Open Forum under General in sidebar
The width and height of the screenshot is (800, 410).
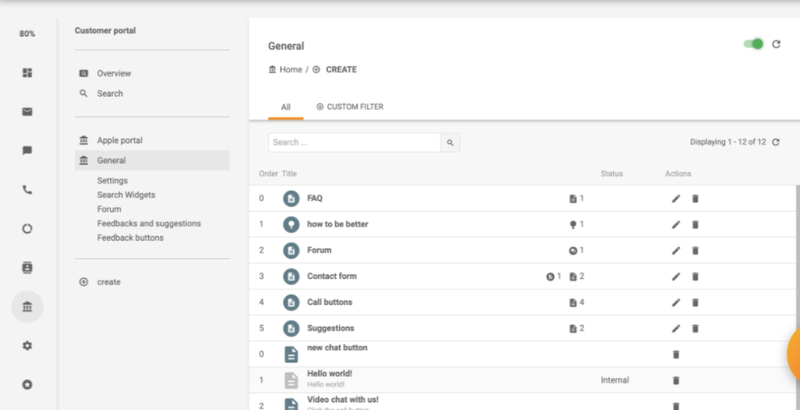[109, 210]
